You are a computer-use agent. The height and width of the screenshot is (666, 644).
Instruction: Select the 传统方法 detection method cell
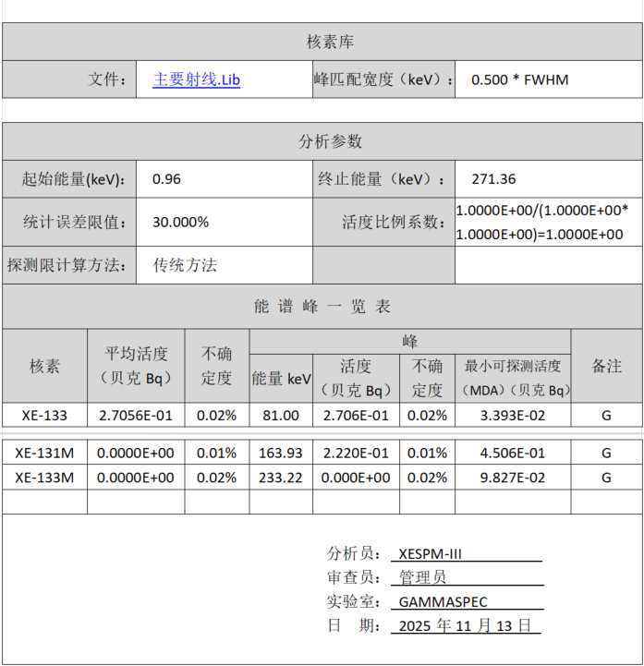click(185, 265)
